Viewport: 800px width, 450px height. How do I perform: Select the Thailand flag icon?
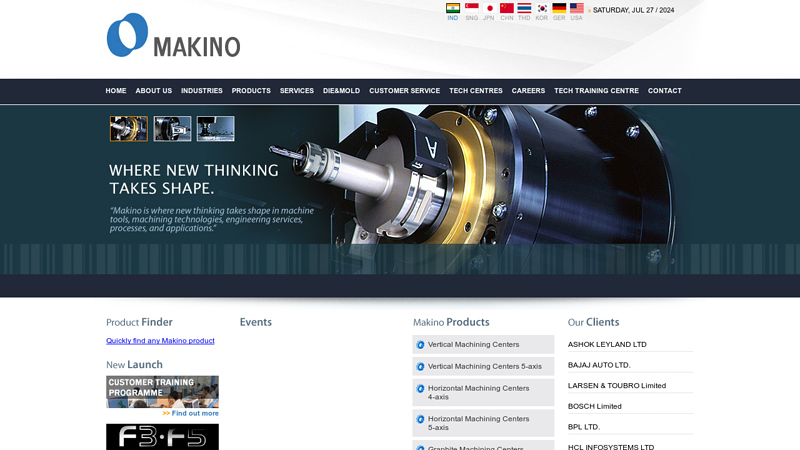click(x=524, y=8)
